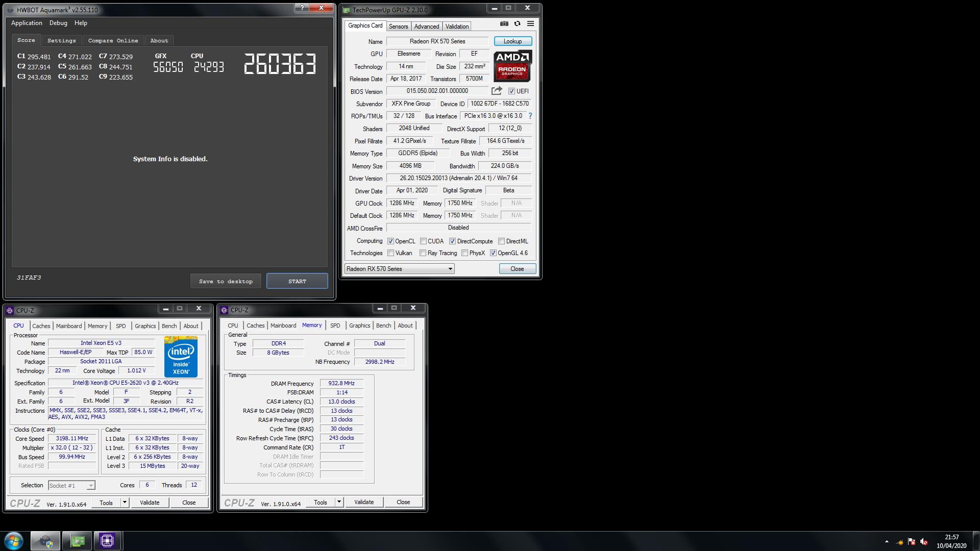Click the Show desktop strip on taskbar
980x551 pixels.
pos(976,541)
